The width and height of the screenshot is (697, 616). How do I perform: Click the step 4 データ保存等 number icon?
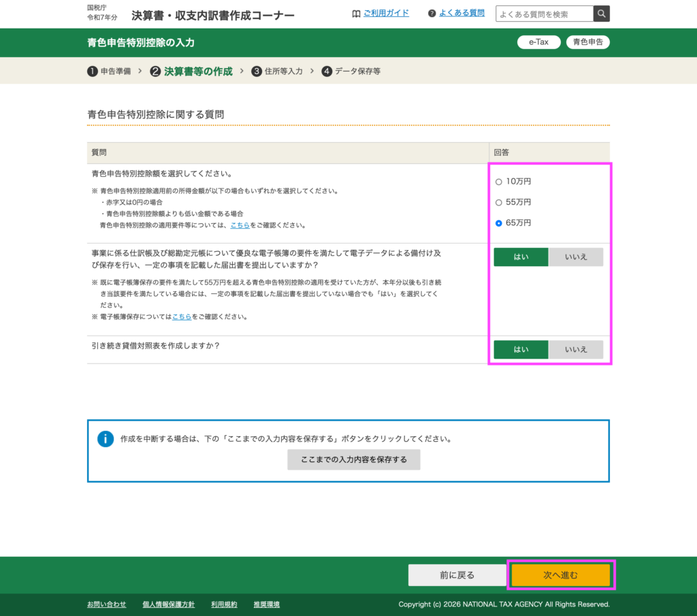tap(327, 71)
